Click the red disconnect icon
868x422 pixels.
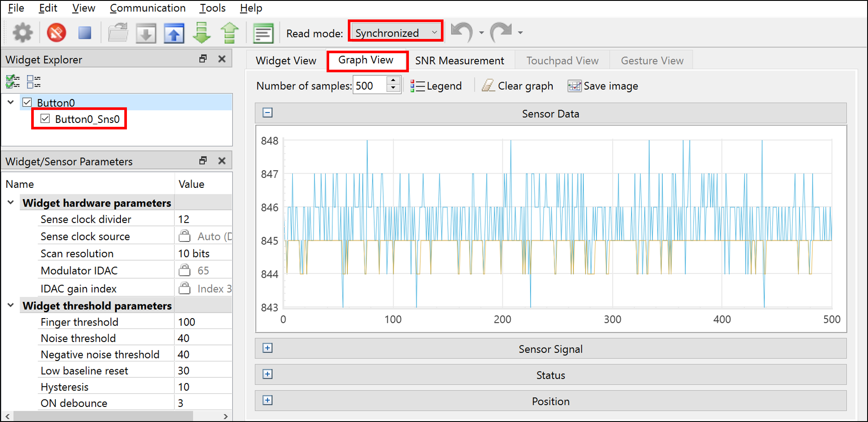[56, 33]
